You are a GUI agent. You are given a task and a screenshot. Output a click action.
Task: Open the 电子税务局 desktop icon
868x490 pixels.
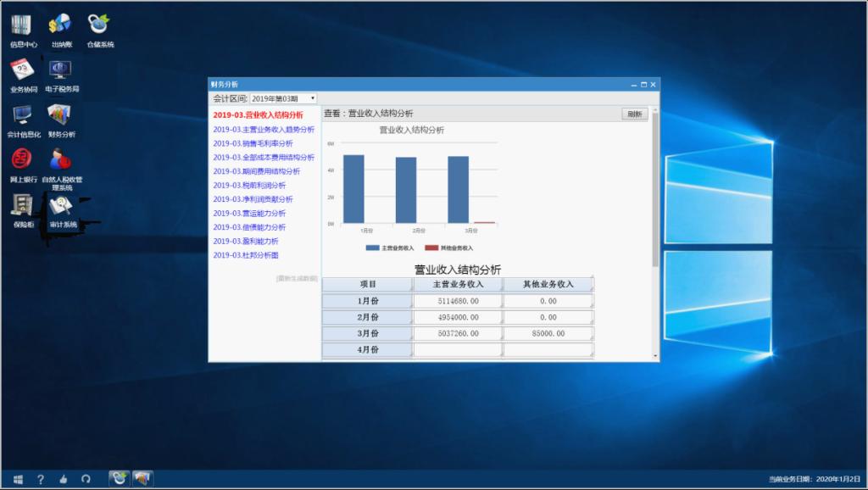click(62, 75)
